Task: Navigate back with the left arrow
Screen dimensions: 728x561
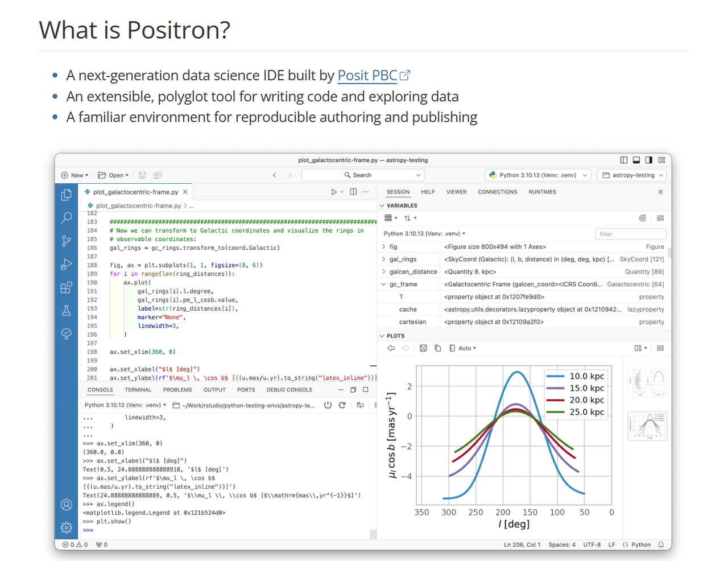Action: click(x=274, y=175)
